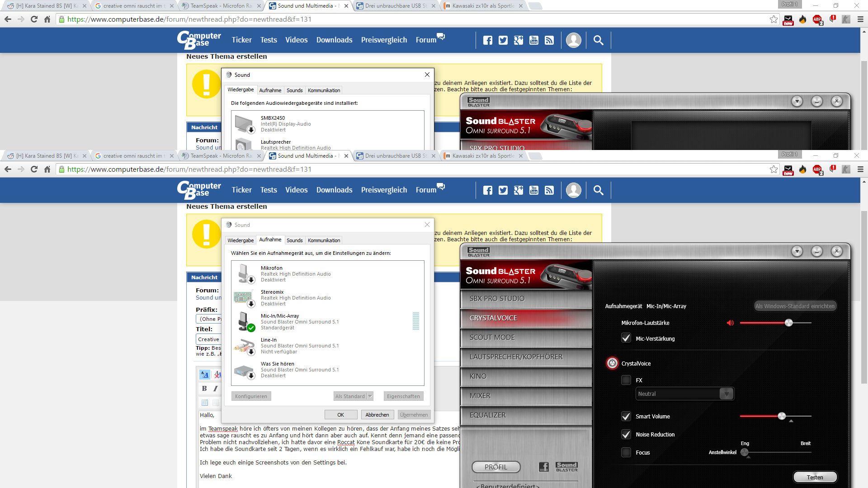Open the RSS feed icon in lower page header
The width and height of the screenshot is (868, 488).
549,190
